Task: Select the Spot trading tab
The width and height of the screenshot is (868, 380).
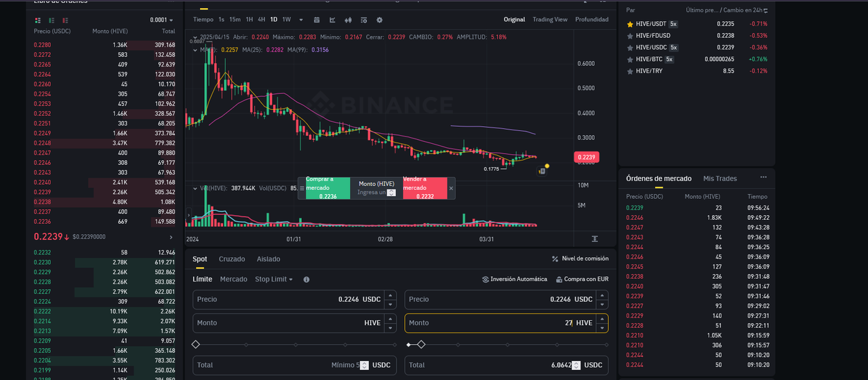Action: 200,259
